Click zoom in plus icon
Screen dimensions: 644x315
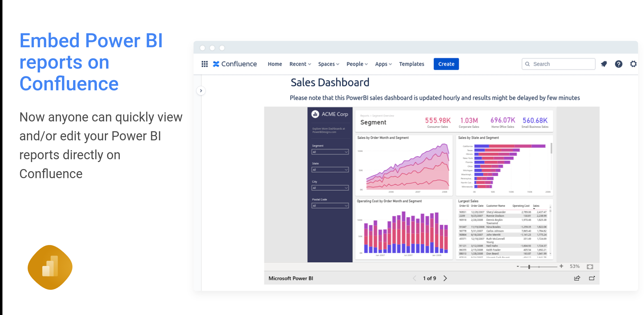click(561, 266)
